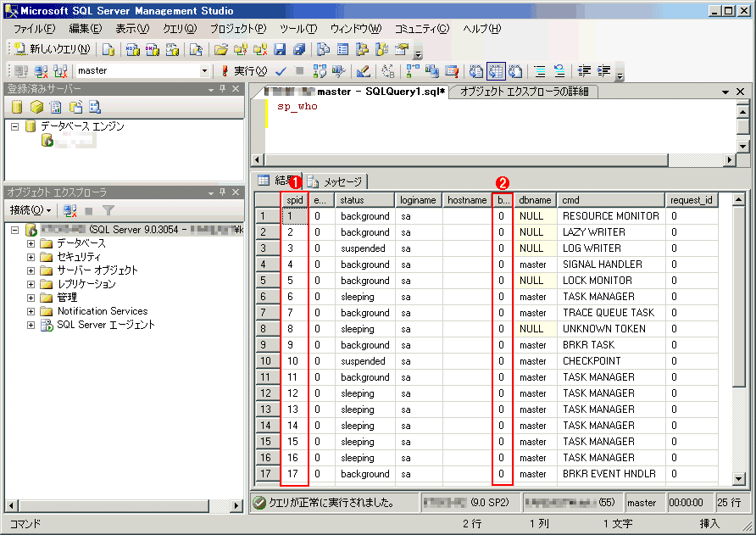Click the Open File folder icon

tap(221, 49)
